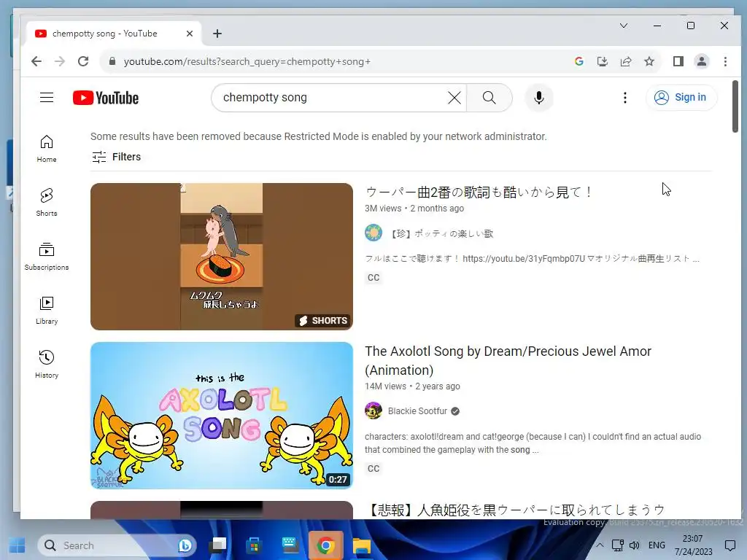Launch Microsoft Store from the taskbar
The height and width of the screenshot is (560, 747).
pos(255,545)
